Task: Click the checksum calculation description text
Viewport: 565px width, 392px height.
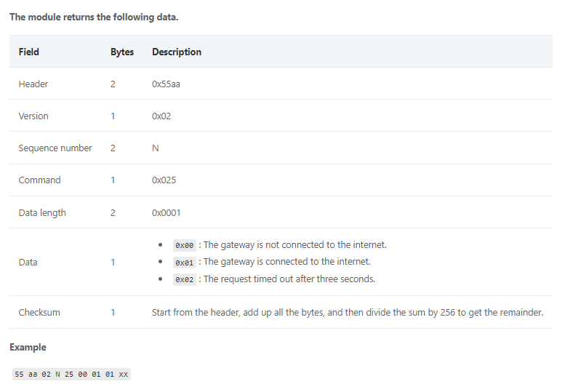Action: 348,313
